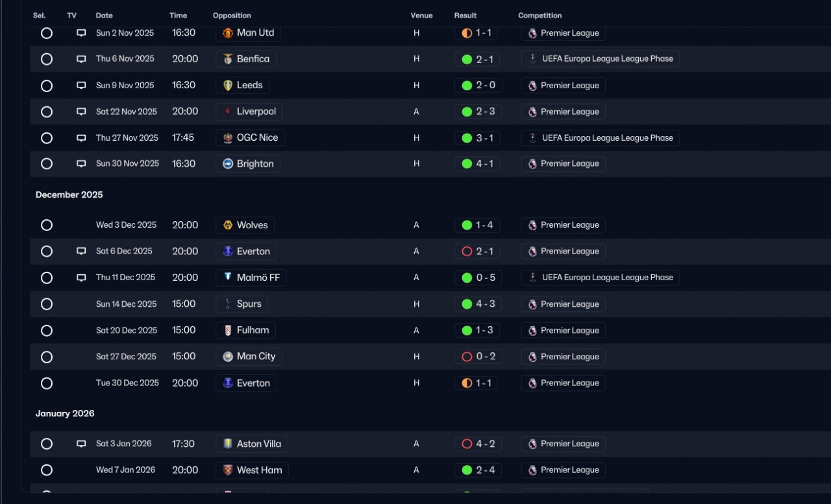Click the Benfica club crest icon
The image size is (831, 504).
click(x=228, y=59)
